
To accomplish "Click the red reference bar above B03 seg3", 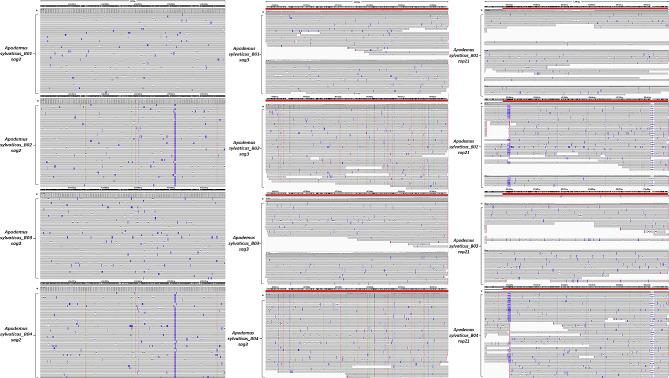I will point(357,195).
